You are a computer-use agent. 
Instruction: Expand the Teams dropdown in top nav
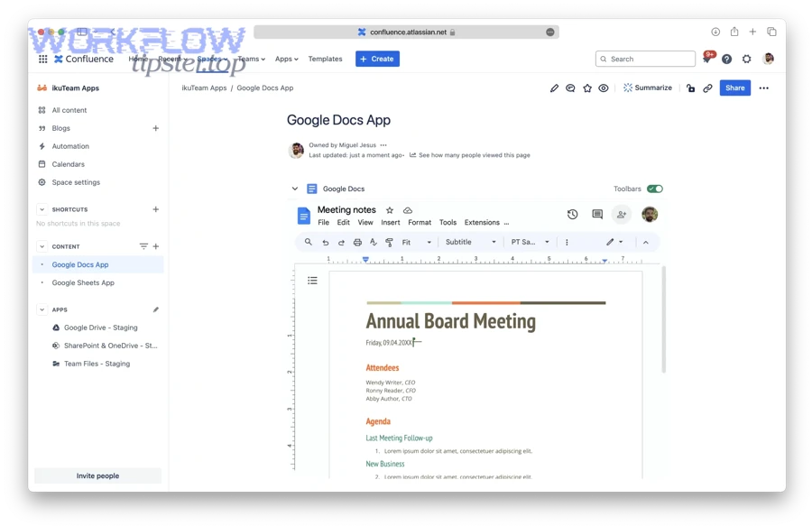click(252, 59)
